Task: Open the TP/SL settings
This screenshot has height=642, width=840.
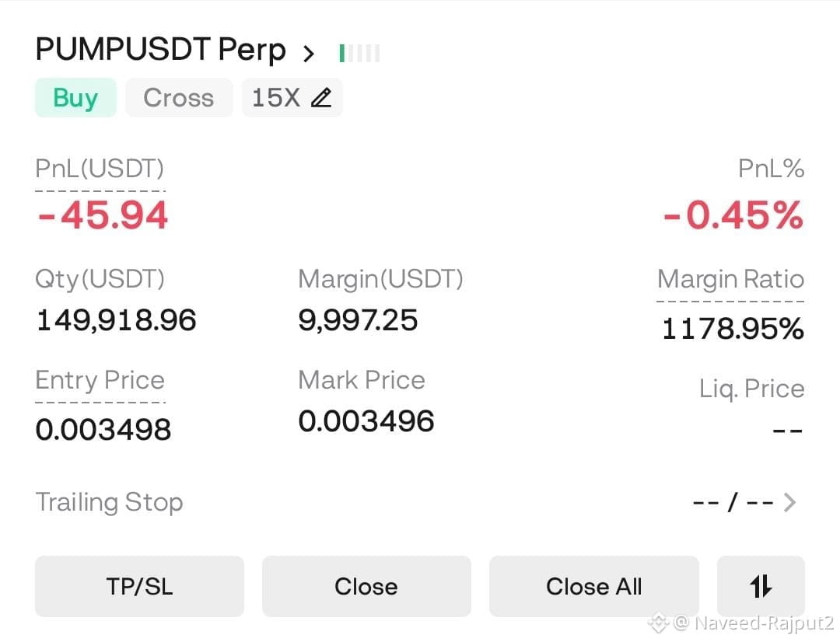Action: 139,586
